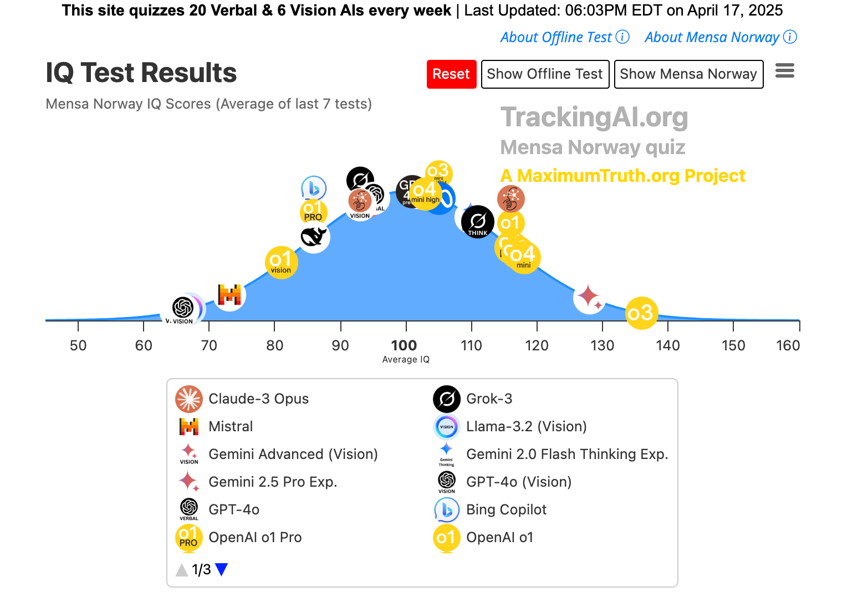Click the DeepSeek whale chart marker
The height and width of the screenshot is (602, 868).
[x=314, y=237]
